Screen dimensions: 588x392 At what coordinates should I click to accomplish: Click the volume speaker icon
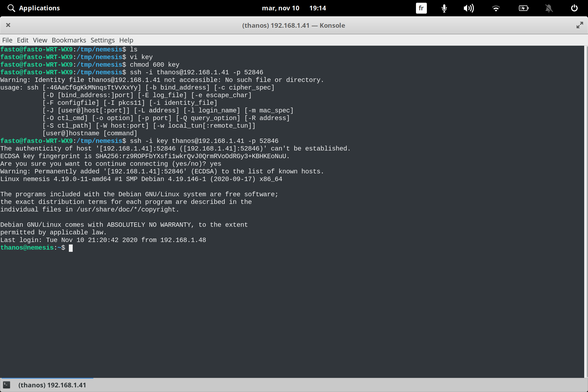click(469, 8)
